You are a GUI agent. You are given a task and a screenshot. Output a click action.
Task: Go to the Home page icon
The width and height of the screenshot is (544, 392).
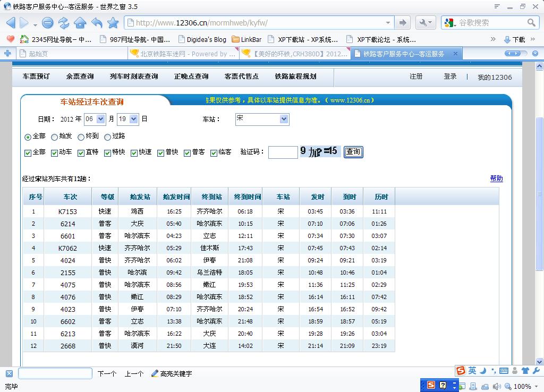(80, 23)
